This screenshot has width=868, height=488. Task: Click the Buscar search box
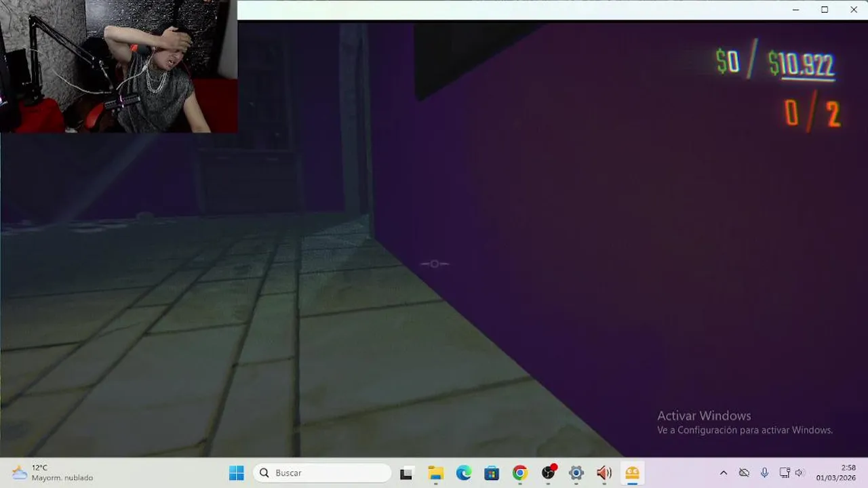tap(323, 473)
